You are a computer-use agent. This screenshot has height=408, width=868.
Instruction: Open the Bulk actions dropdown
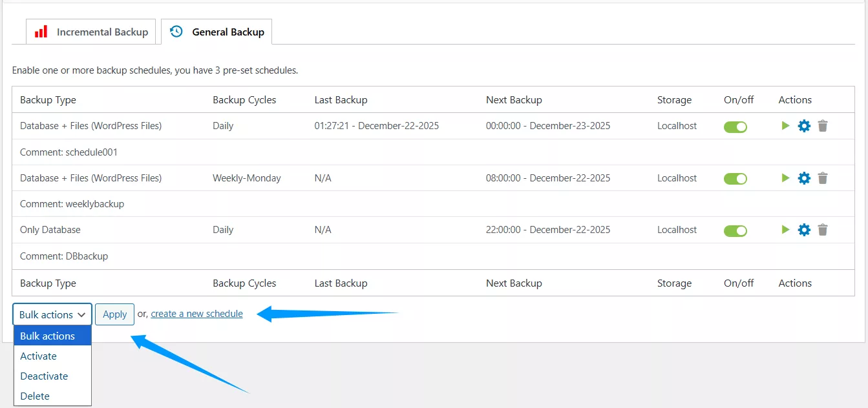click(52, 314)
